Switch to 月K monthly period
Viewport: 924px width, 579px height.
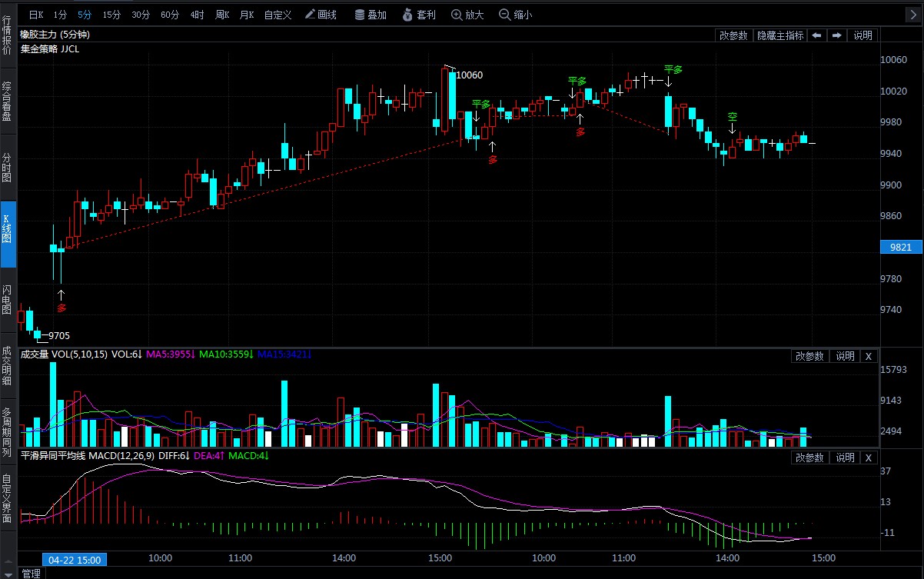tap(247, 15)
